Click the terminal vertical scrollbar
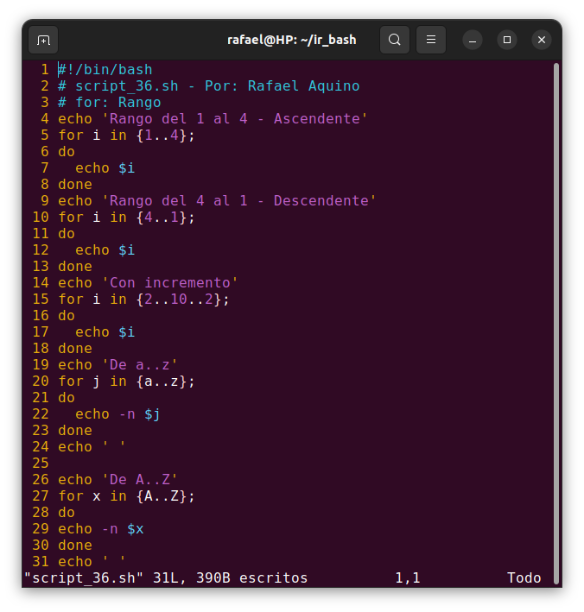Image resolution: width=584 pixels, height=612 pixels. (556, 323)
